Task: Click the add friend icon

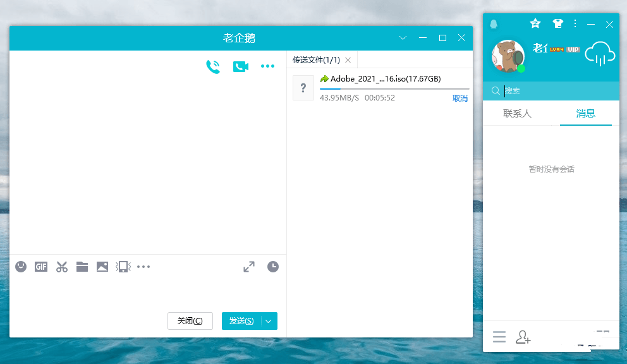Action: click(x=523, y=337)
